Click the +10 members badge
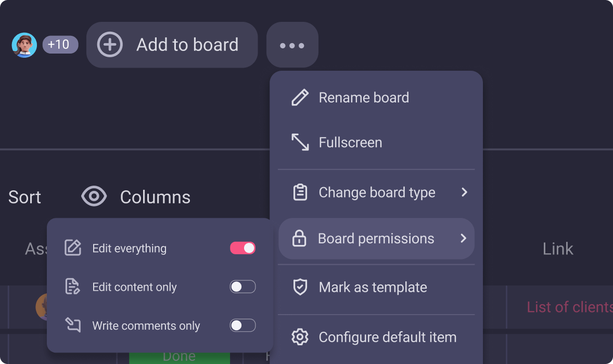This screenshot has height=364, width=613. 60,45
